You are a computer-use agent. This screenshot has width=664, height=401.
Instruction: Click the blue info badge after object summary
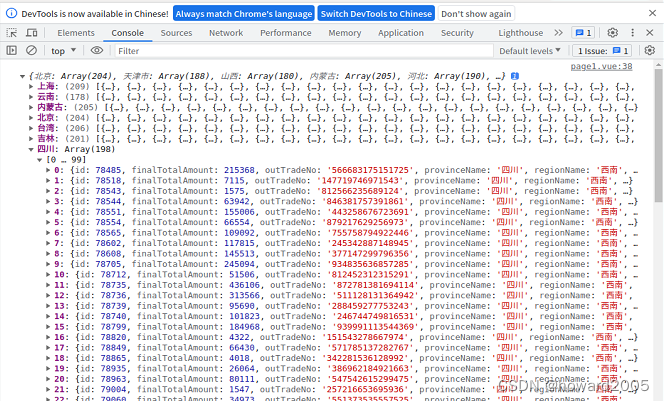515,76
